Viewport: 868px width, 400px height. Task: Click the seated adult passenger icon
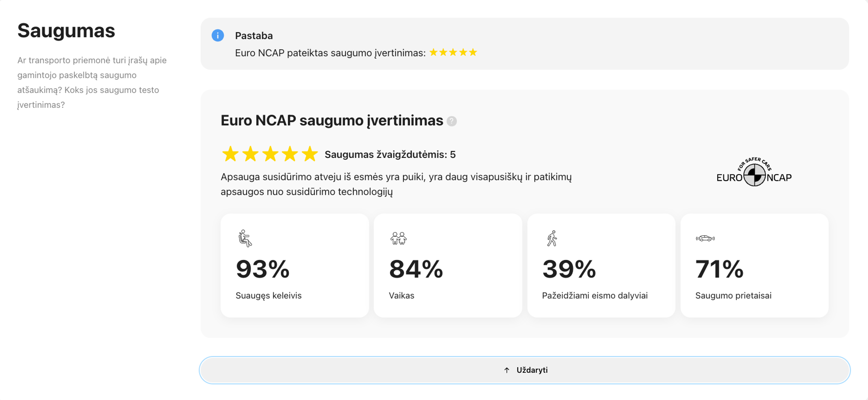click(245, 238)
